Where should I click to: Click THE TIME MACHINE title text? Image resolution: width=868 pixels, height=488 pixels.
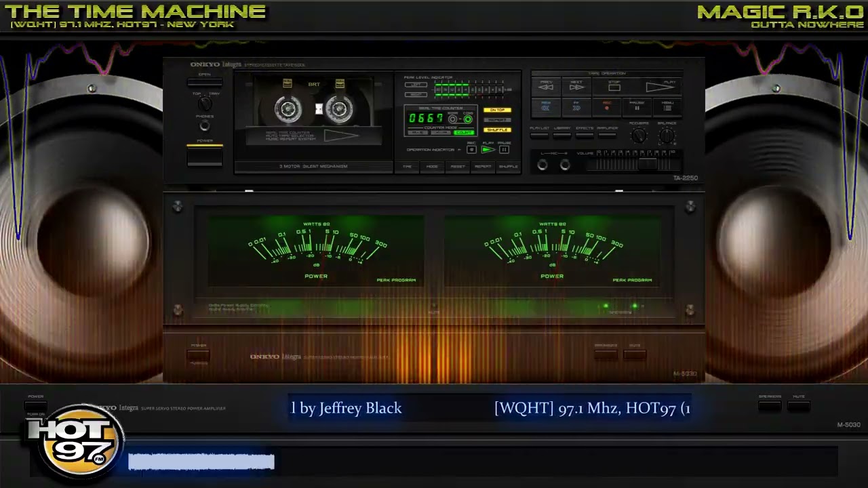click(135, 12)
